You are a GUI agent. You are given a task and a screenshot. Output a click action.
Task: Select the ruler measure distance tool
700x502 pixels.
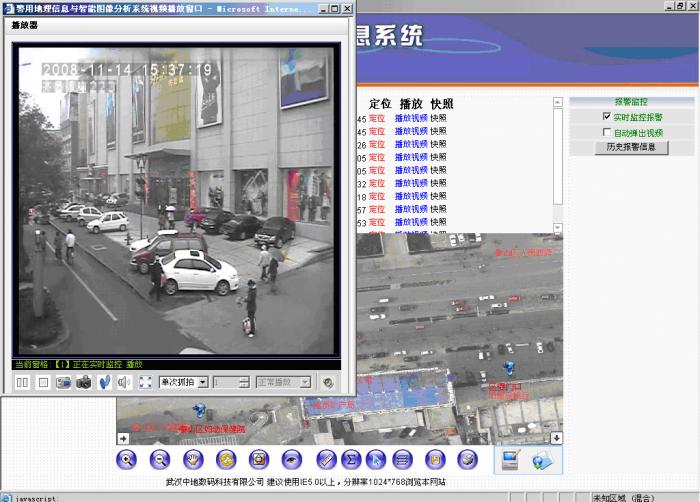pos(326,459)
